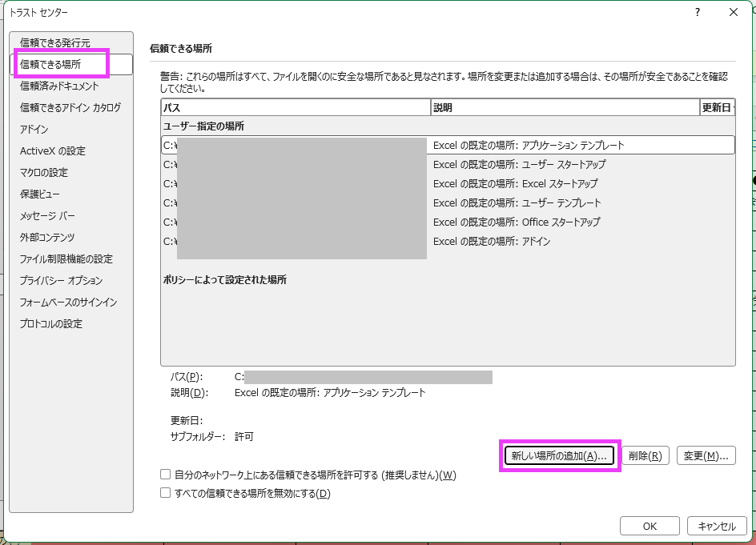Image resolution: width=756 pixels, height=545 pixels.
Task: Go to アドイン category
Action: pos(34,129)
